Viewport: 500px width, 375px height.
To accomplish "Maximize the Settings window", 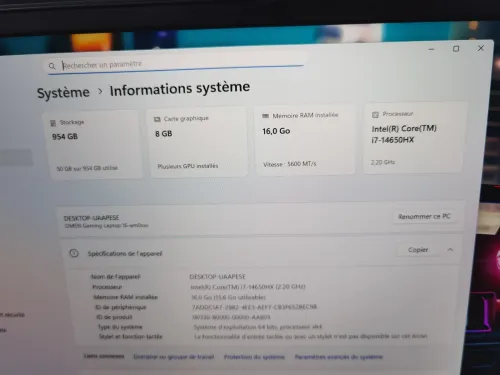I will point(456,49).
